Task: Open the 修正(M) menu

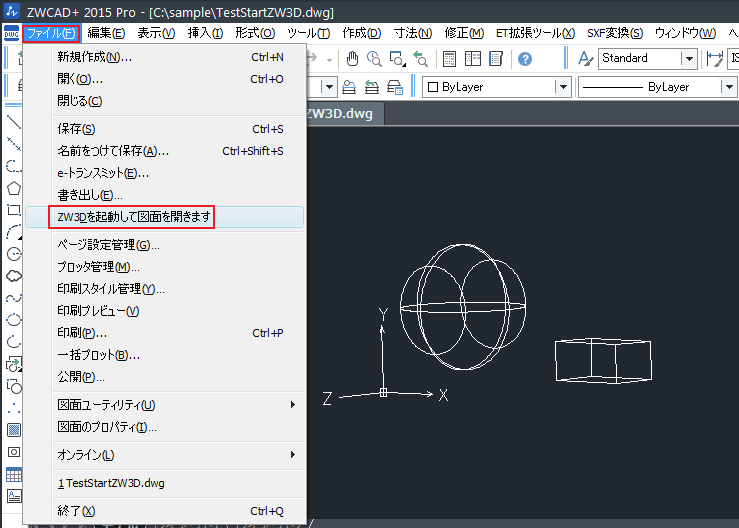Action: [x=464, y=33]
